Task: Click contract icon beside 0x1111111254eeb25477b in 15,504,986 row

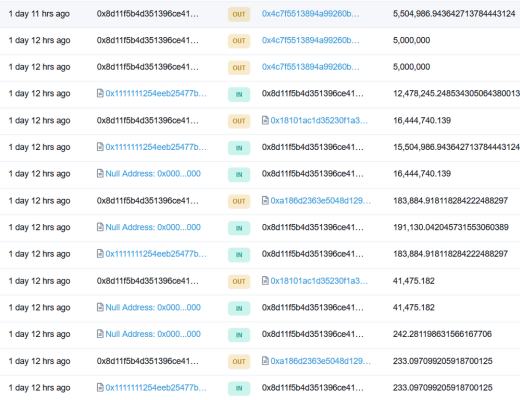Action: 100,147
